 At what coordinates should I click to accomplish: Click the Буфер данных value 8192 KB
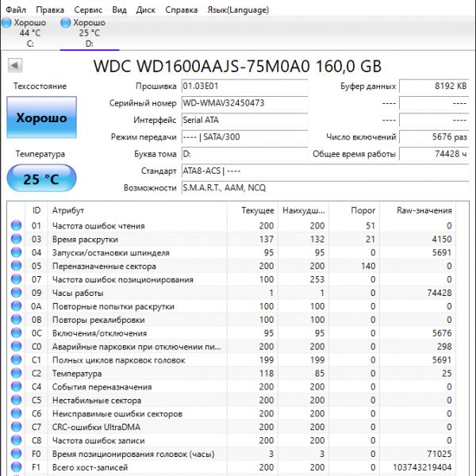tap(434, 86)
